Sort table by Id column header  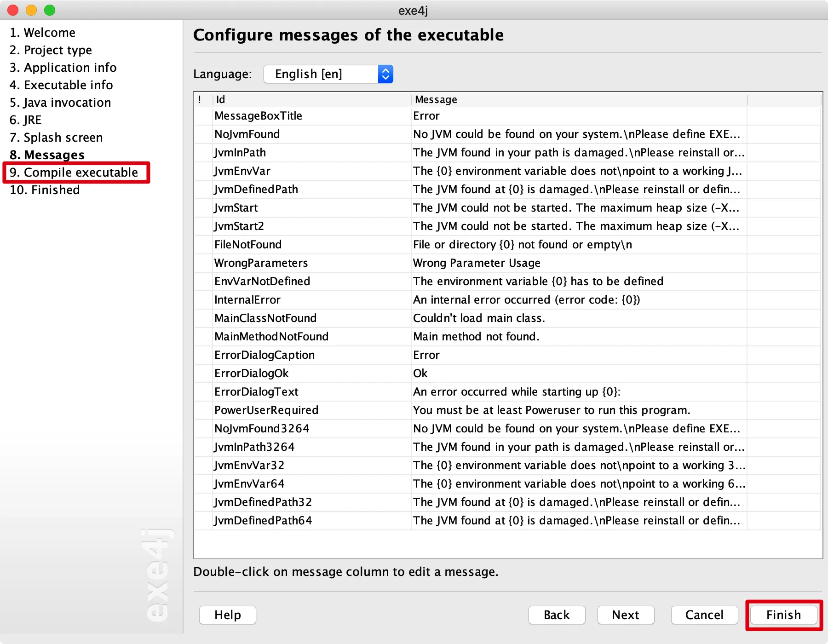pos(311,99)
